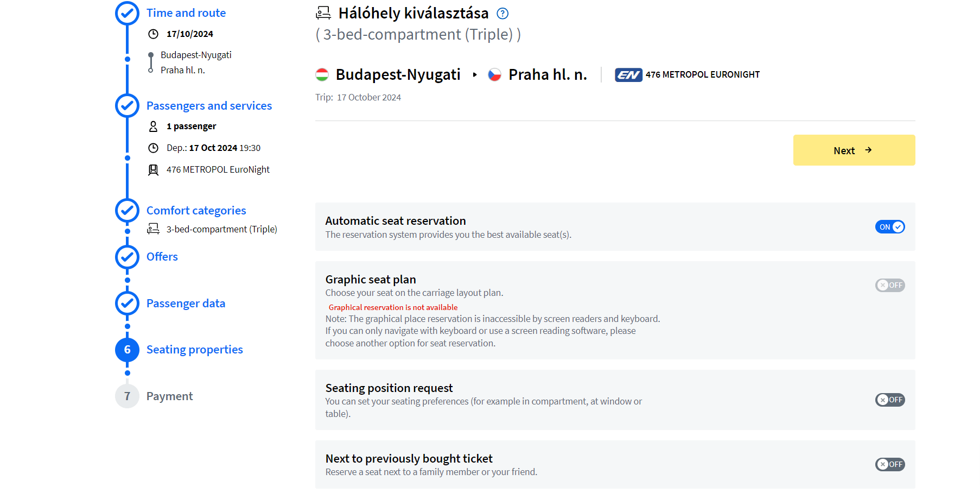Open the Offers step link
This screenshot has width=980, height=493.
pos(162,257)
